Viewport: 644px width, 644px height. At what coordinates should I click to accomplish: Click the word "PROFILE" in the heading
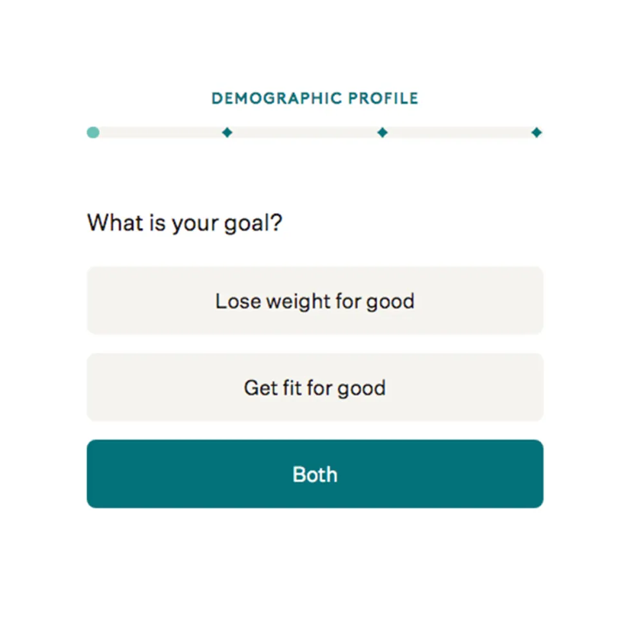pyautogui.click(x=383, y=99)
